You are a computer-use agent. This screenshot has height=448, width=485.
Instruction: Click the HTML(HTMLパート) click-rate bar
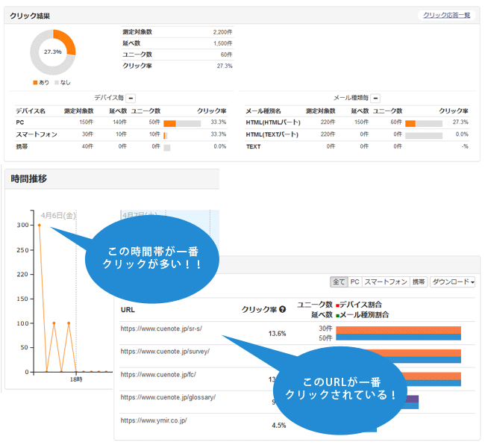click(x=424, y=123)
